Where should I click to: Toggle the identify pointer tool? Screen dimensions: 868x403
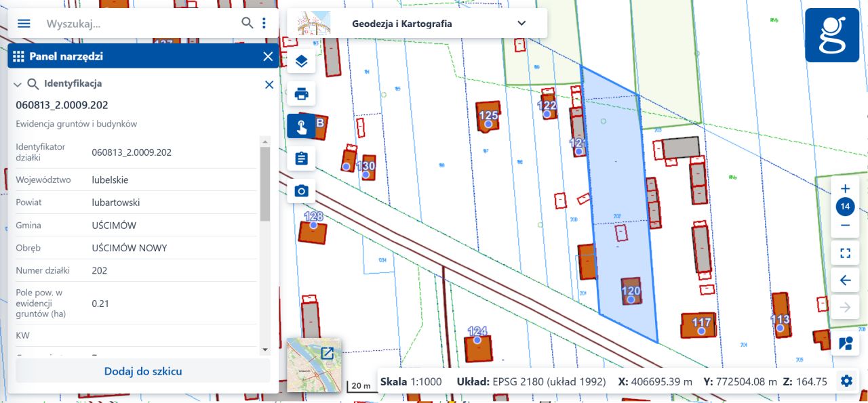tap(302, 126)
